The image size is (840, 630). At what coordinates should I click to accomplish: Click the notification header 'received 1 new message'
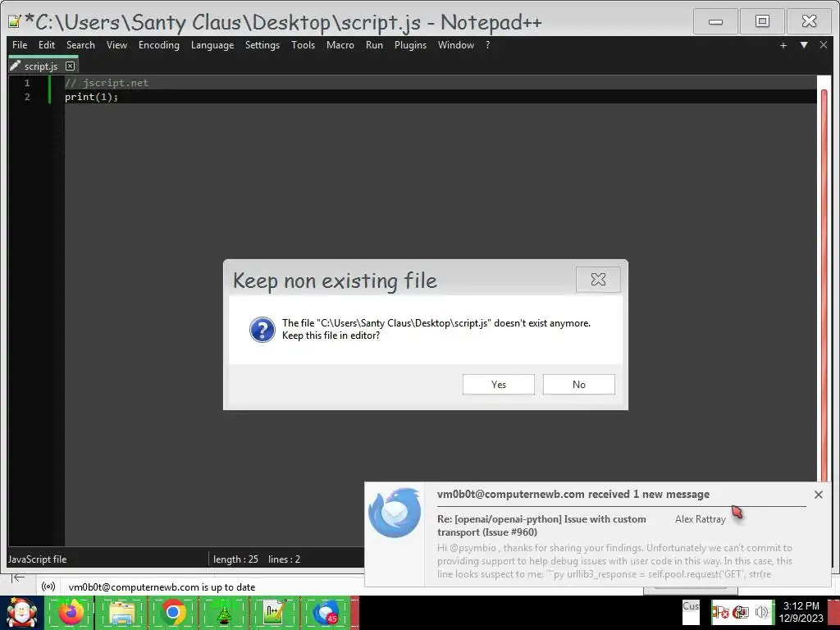(x=573, y=494)
